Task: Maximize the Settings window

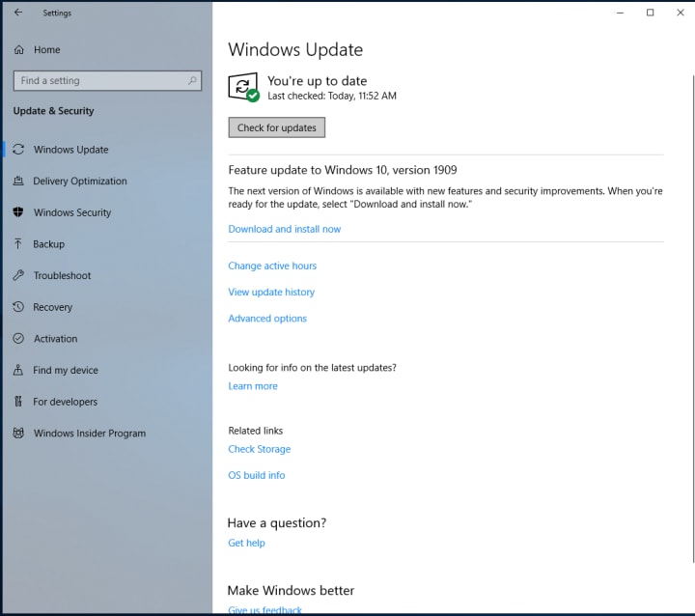Action: [650, 13]
